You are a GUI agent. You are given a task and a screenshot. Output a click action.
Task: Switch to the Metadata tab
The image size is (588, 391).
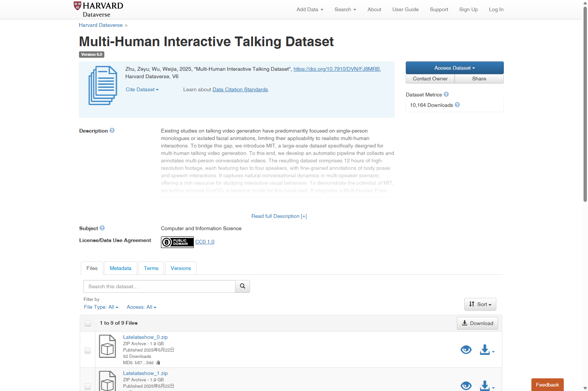coord(120,268)
